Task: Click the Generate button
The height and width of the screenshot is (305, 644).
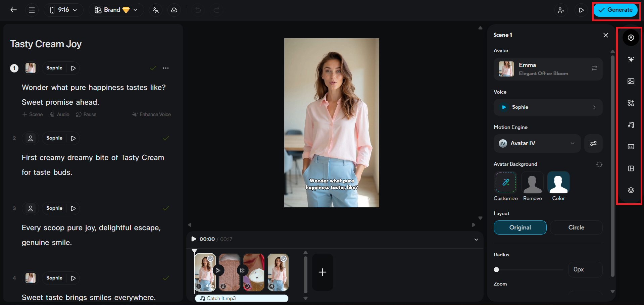Action: (615, 10)
